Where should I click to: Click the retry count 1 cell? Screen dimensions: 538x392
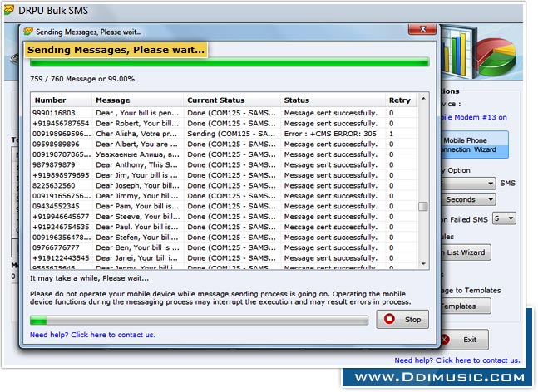coord(391,134)
